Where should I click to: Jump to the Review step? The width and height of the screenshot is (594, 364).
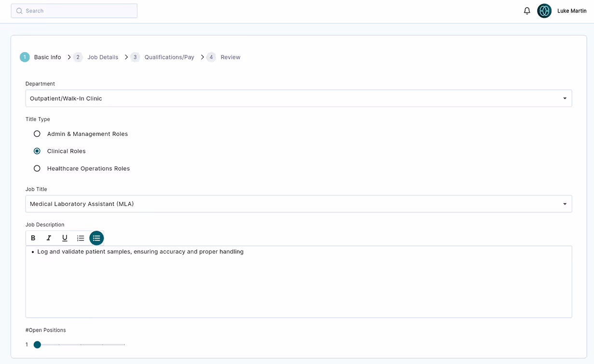click(230, 57)
